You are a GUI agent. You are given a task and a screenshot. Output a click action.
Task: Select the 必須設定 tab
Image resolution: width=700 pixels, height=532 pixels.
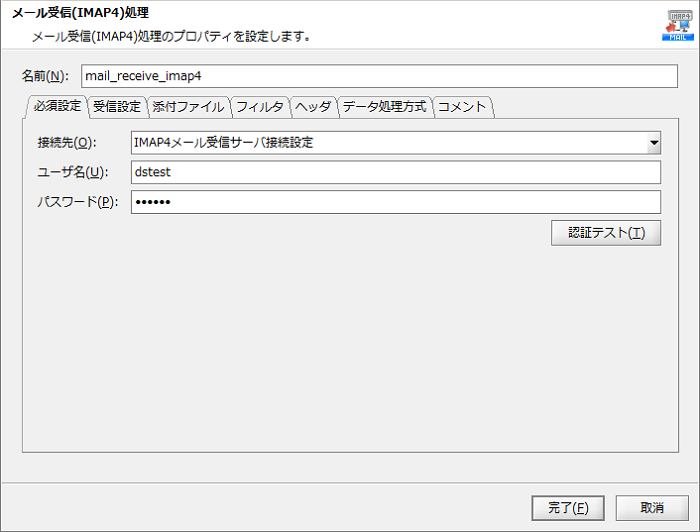point(57,106)
